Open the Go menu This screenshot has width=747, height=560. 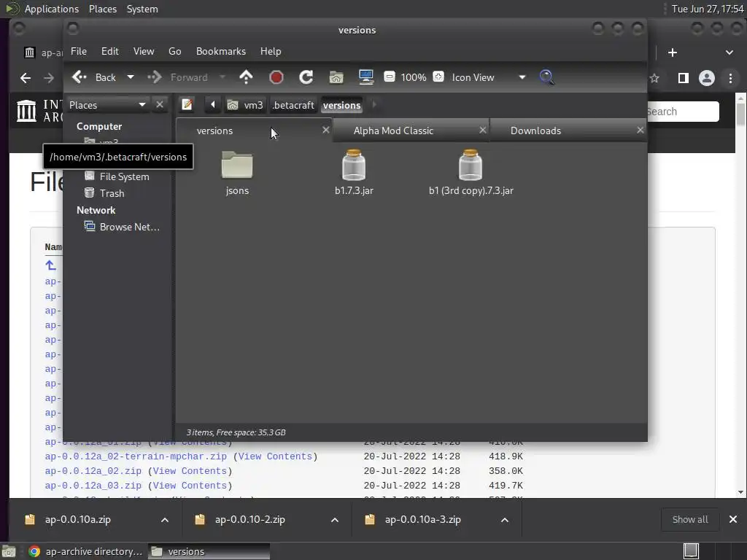[x=175, y=51]
